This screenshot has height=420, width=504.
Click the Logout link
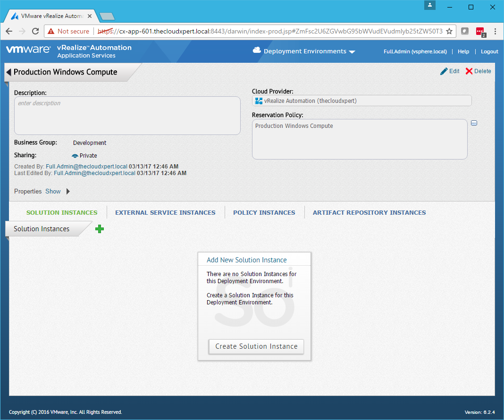point(489,51)
